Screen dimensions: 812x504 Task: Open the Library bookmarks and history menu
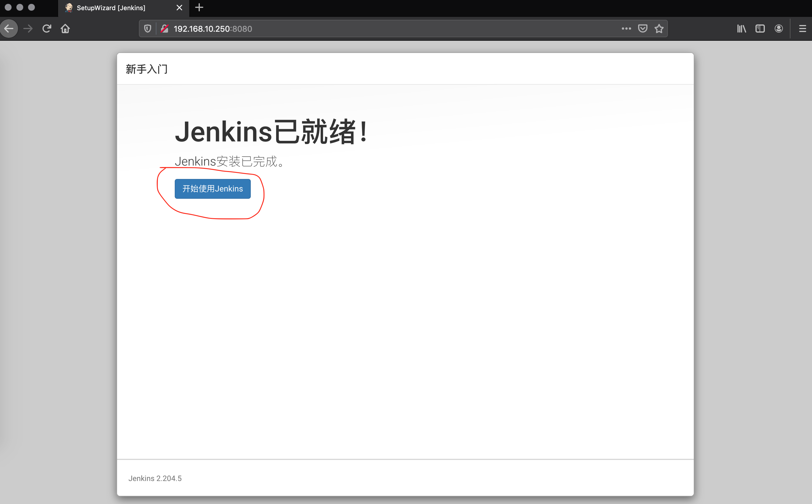coord(741,29)
